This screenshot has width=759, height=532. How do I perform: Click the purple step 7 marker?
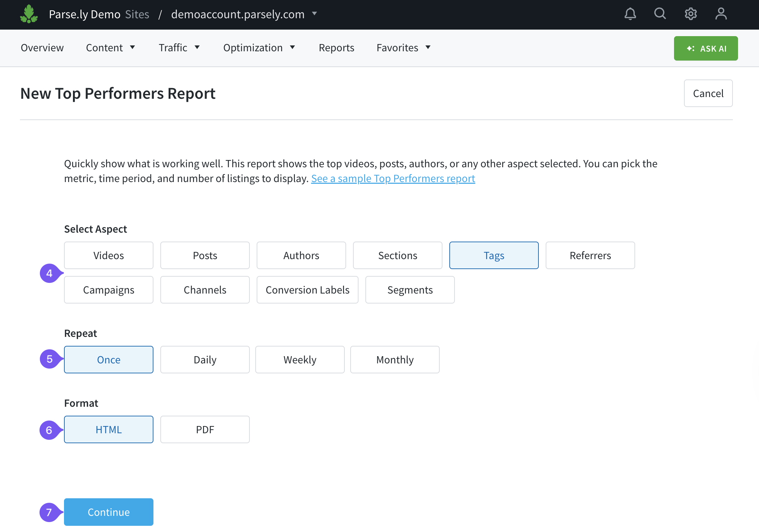[x=49, y=512]
